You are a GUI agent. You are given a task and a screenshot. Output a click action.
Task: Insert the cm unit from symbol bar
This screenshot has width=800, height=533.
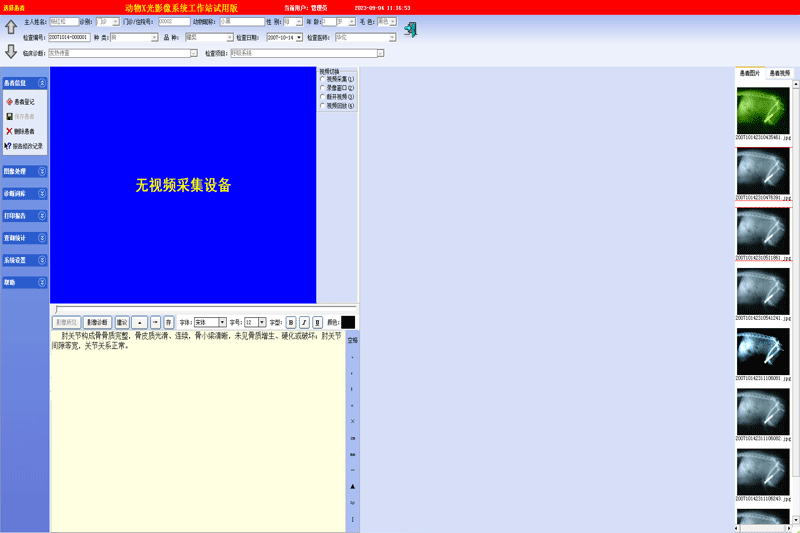(353, 438)
